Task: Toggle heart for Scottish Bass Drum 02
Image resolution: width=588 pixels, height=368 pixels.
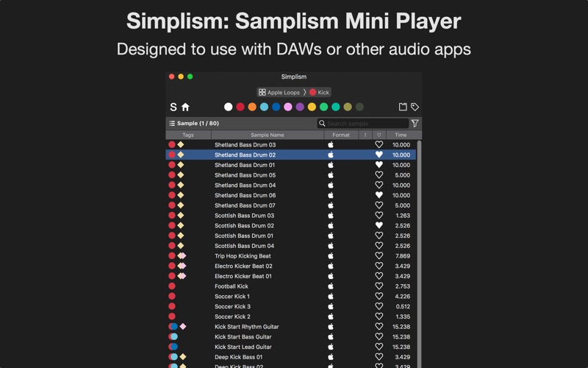Action: [x=379, y=226]
